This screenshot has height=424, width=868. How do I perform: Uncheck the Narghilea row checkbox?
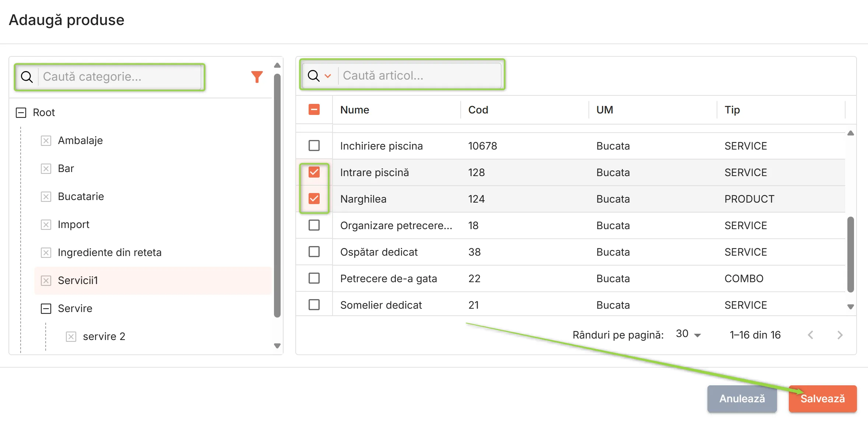[x=314, y=199]
